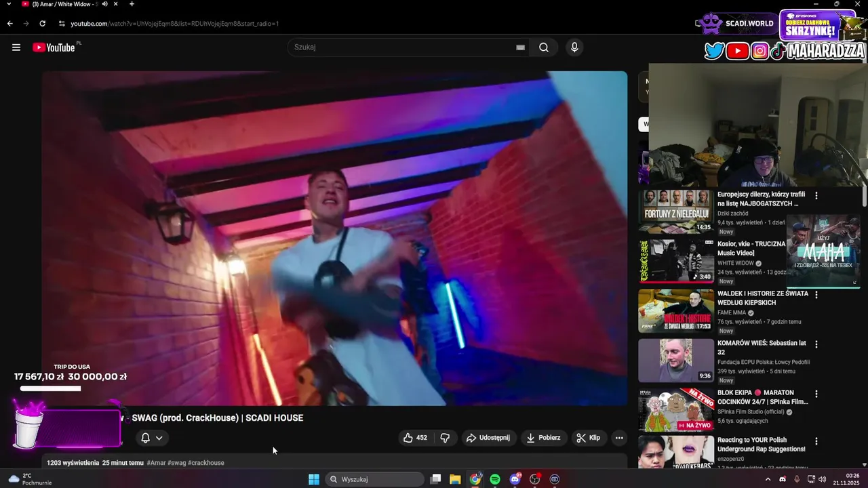Open Spotify from the taskbar
Viewport: 868px width, 488px height.
(x=495, y=479)
